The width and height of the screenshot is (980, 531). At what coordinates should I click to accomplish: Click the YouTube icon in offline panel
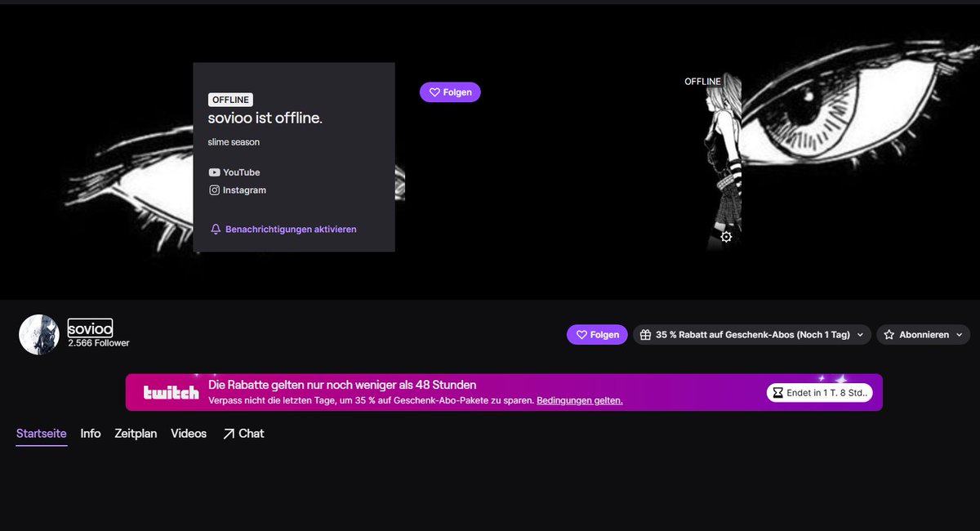[x=214, y=172]
